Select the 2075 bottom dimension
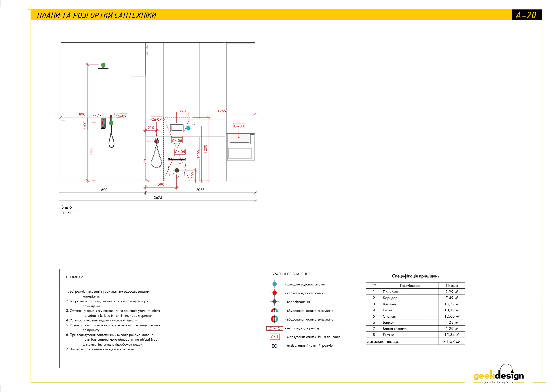The height and width of the screenshot is (392, 555). pos(200,190)
